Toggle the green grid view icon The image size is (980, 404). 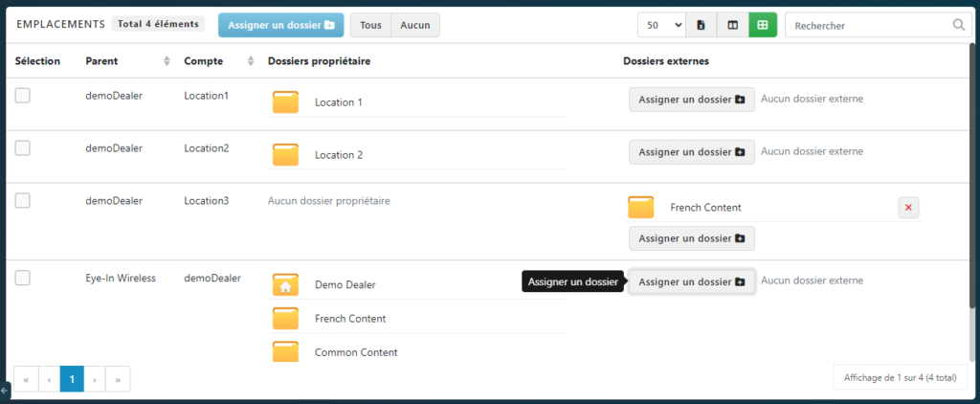[x=763, y=25]
